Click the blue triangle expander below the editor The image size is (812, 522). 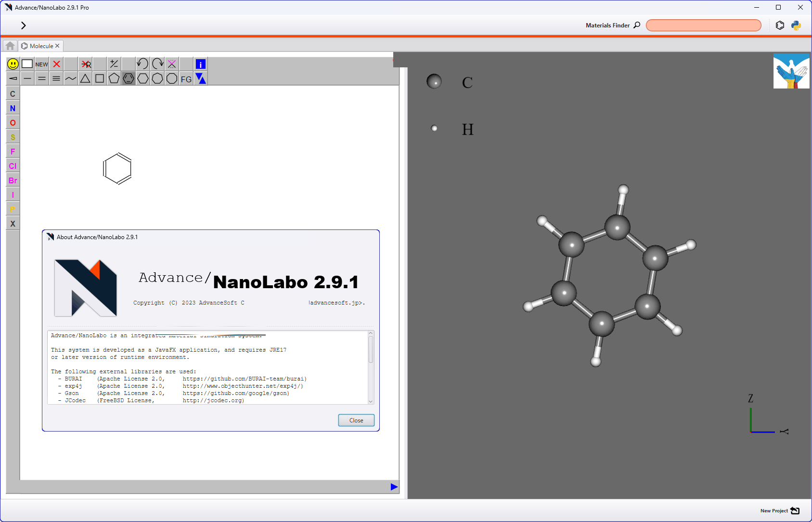(x=394, y=487)
